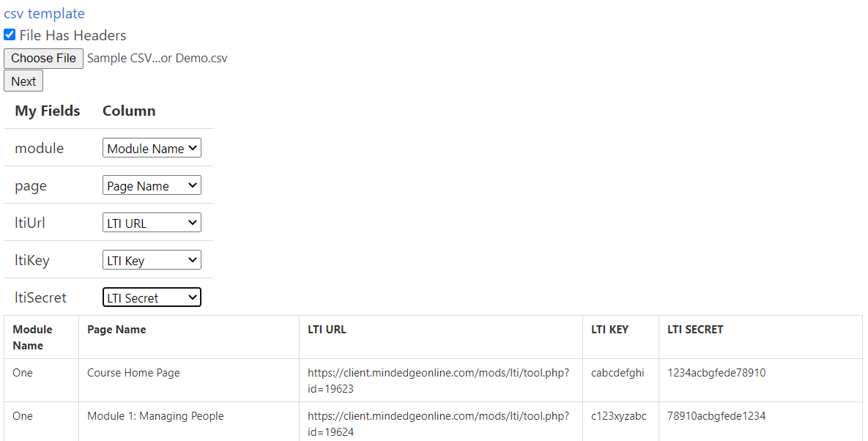Select the LTI KEY table header

[x=609, y=329]
